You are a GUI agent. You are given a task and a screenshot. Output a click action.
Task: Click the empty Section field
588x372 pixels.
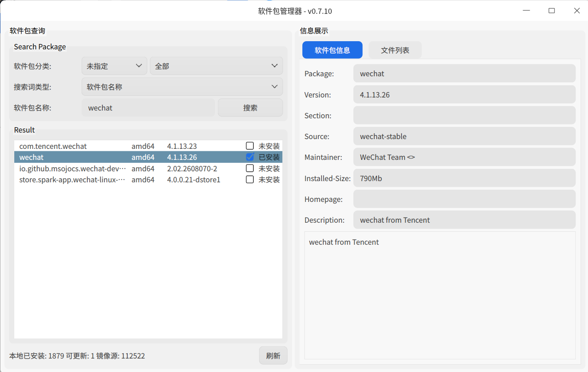point(464,115)
